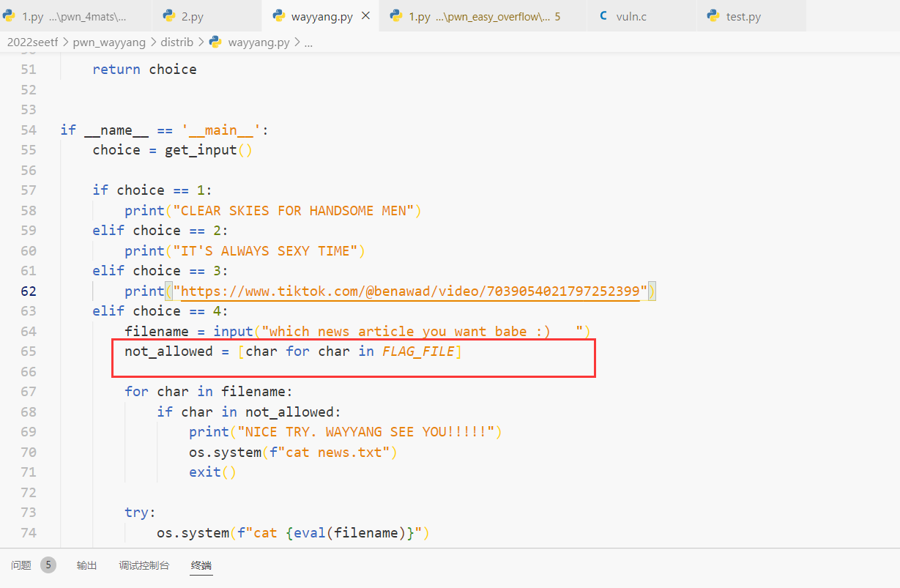Click 'elif choice == 2:' line

tap(160, 231)
